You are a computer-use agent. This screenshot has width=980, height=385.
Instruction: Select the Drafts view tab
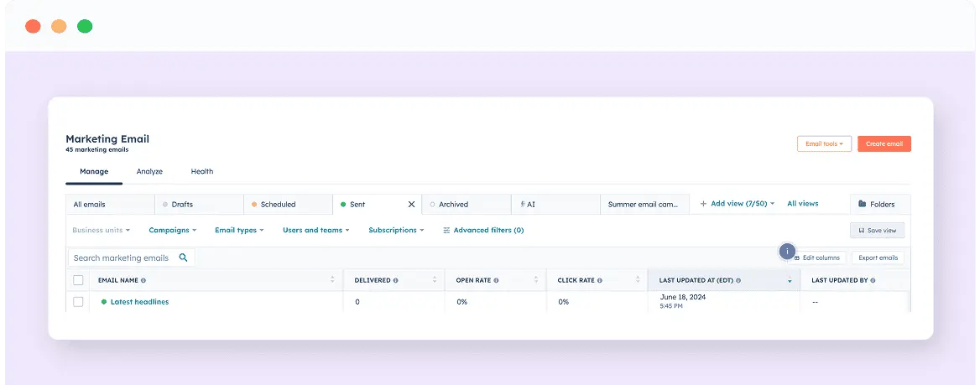pyautogui.click(x=199, y=205)
